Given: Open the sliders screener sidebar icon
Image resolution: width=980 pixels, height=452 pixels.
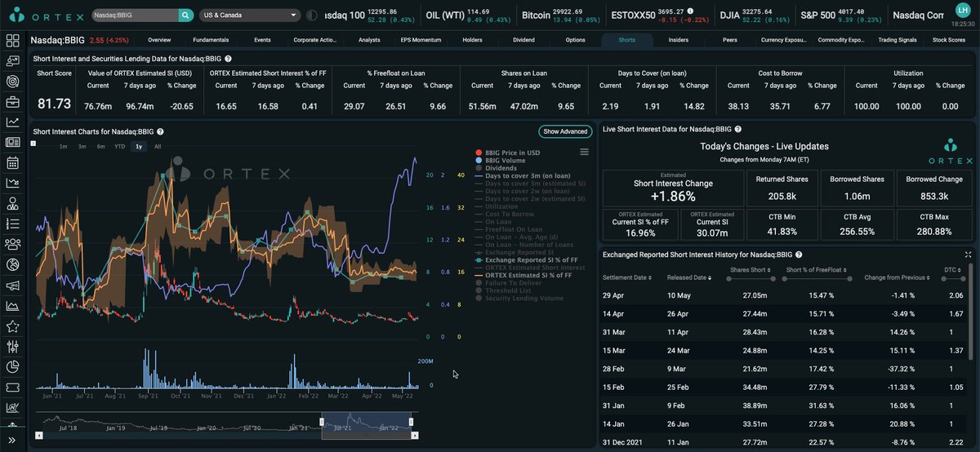Looking at the screenshot, I should pyautogui.click(x=12, y=347).
